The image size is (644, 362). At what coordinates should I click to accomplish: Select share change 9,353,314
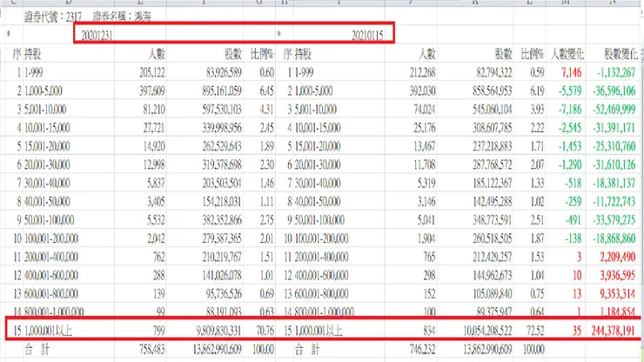(x=618, y=294)
